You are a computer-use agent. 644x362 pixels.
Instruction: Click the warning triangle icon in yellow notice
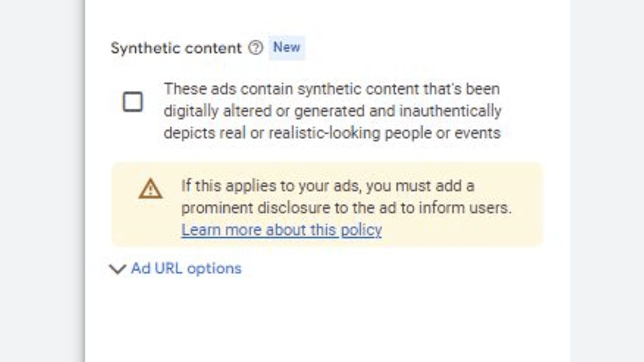150,190
